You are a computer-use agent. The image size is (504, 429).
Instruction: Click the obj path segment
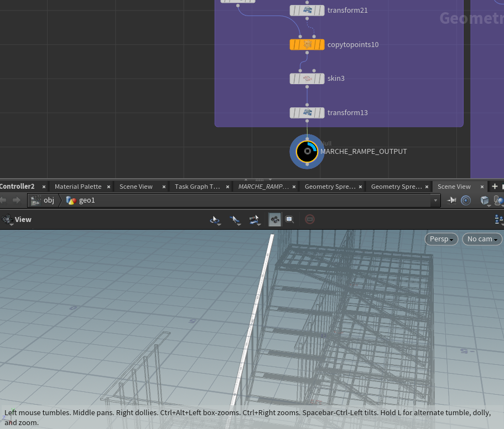point(49,200)
